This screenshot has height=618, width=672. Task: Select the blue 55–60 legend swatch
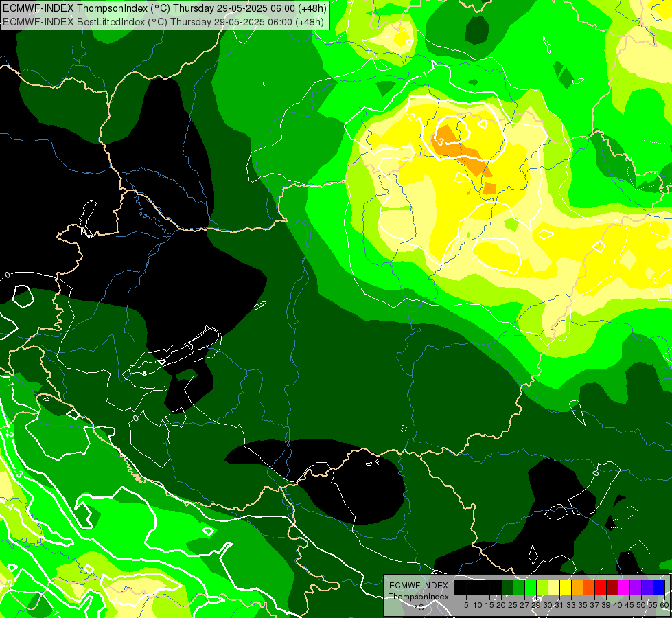(x=659, y=587)
